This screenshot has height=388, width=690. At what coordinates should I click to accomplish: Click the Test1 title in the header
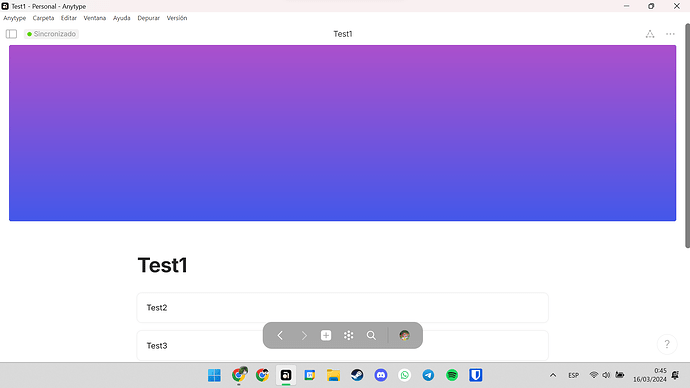343,34
